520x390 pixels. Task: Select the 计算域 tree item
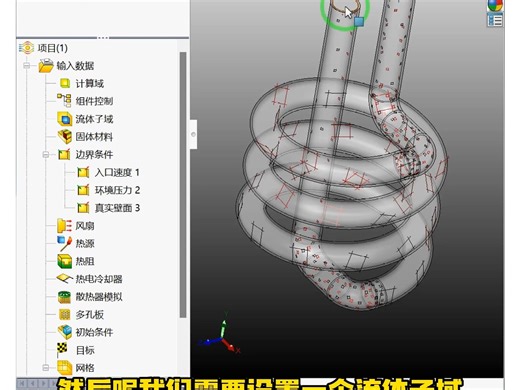coord(89,83)
